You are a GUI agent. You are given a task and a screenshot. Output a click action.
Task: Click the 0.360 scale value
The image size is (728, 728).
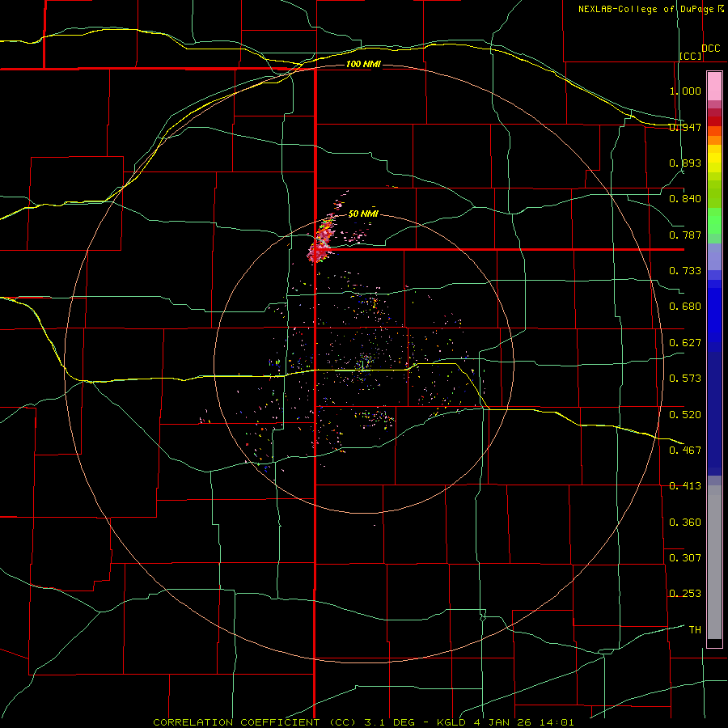click(685, 523)
